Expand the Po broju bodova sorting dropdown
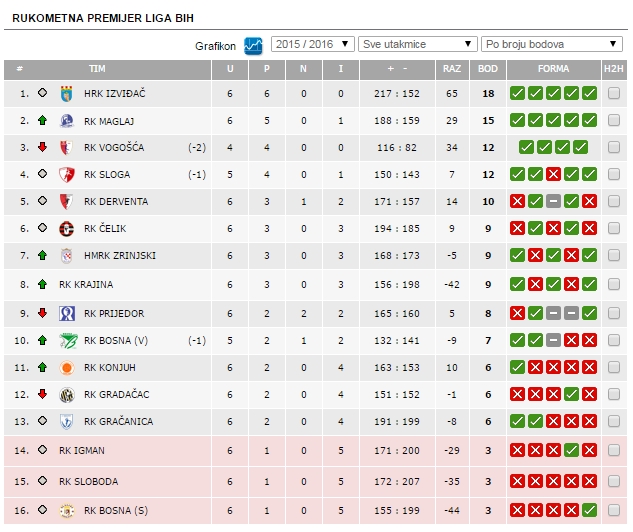This screenshot has height=532, width=633. click(552, 44)
